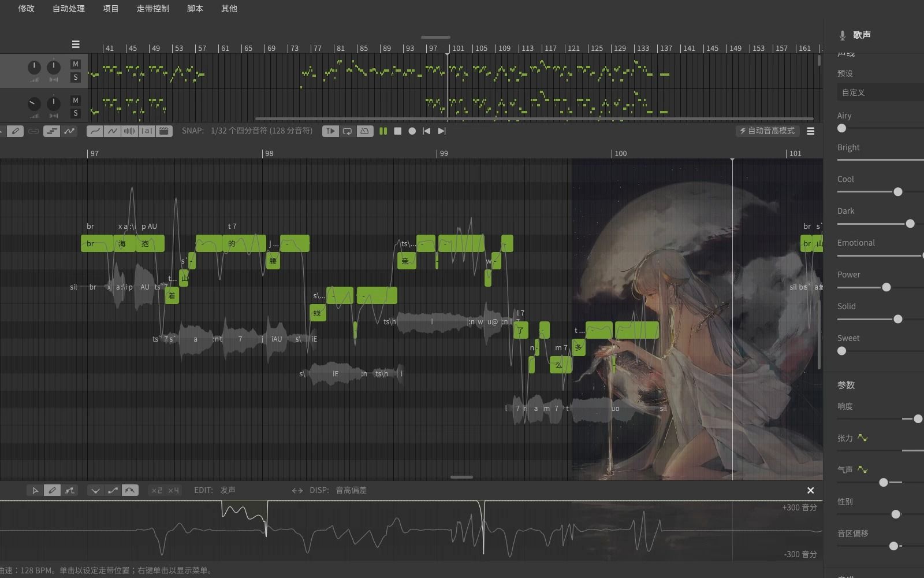
Task: Mute the first track with M button
Action: coord(75,64)
